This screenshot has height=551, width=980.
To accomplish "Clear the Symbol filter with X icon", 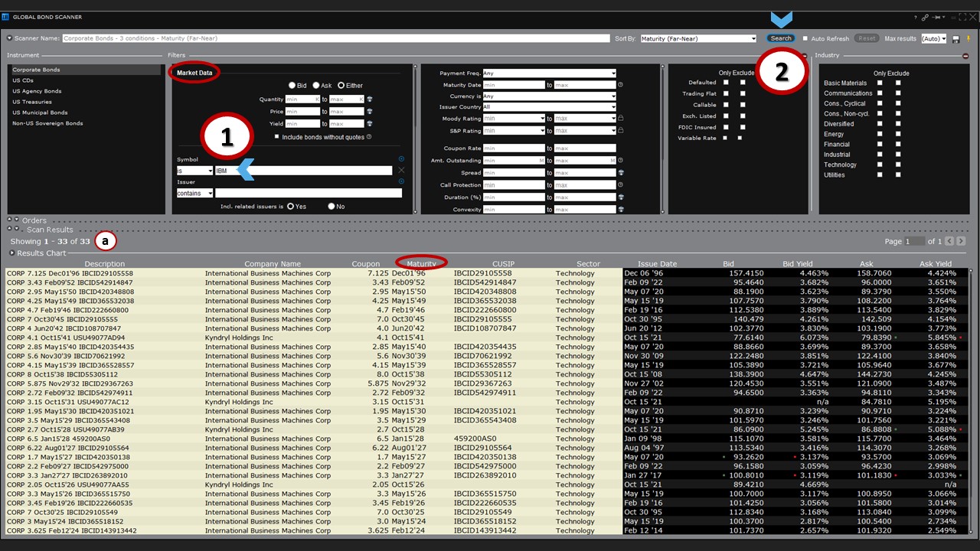I will tap(401, 170).
